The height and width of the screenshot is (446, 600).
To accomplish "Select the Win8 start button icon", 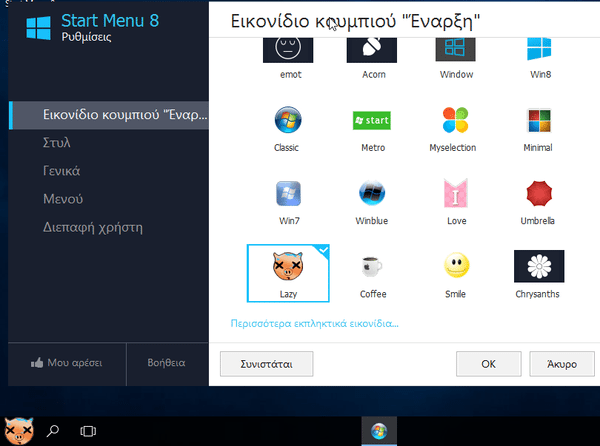I will (x=539, y=49).
